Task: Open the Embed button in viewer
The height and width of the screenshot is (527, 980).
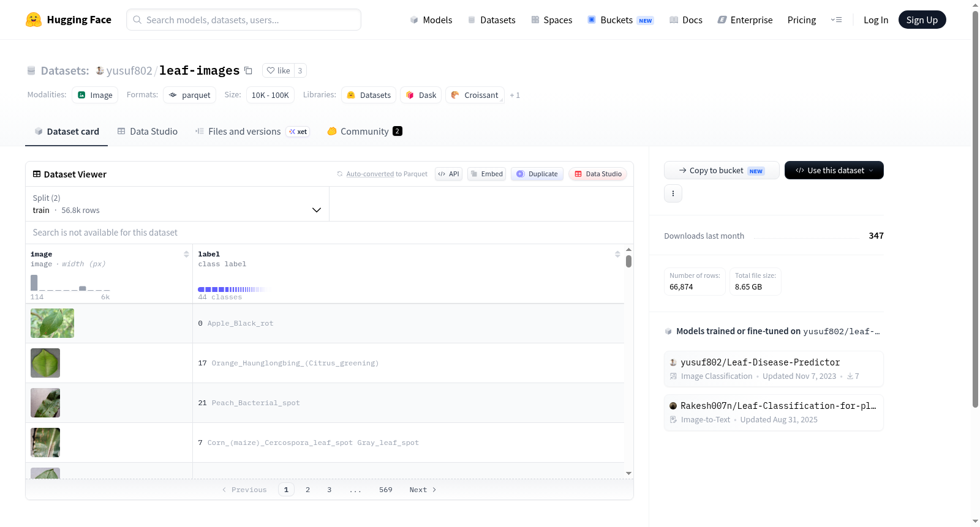Action: click(486, 174)
